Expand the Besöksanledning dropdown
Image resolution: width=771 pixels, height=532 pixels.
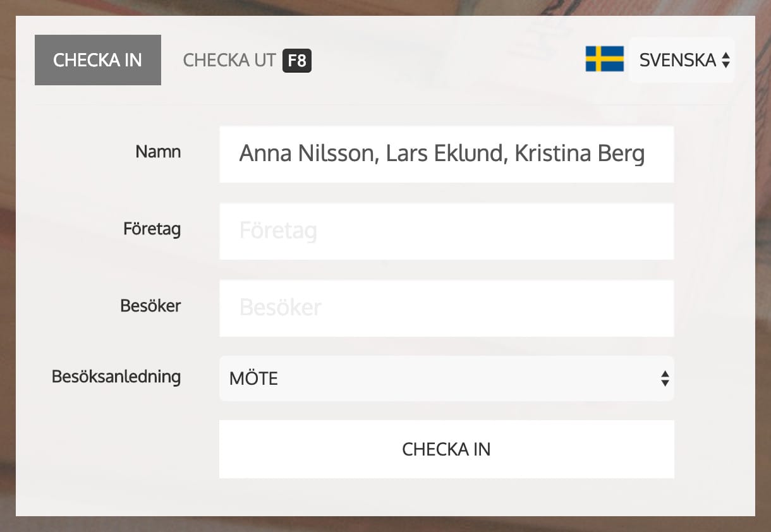pyautogui.click(x=446, y=378)
